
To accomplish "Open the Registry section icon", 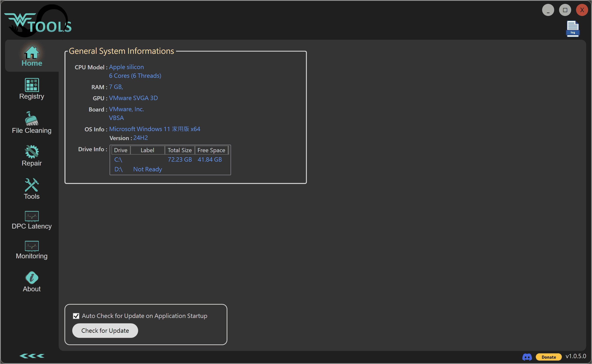I will [x=32, y=85].
